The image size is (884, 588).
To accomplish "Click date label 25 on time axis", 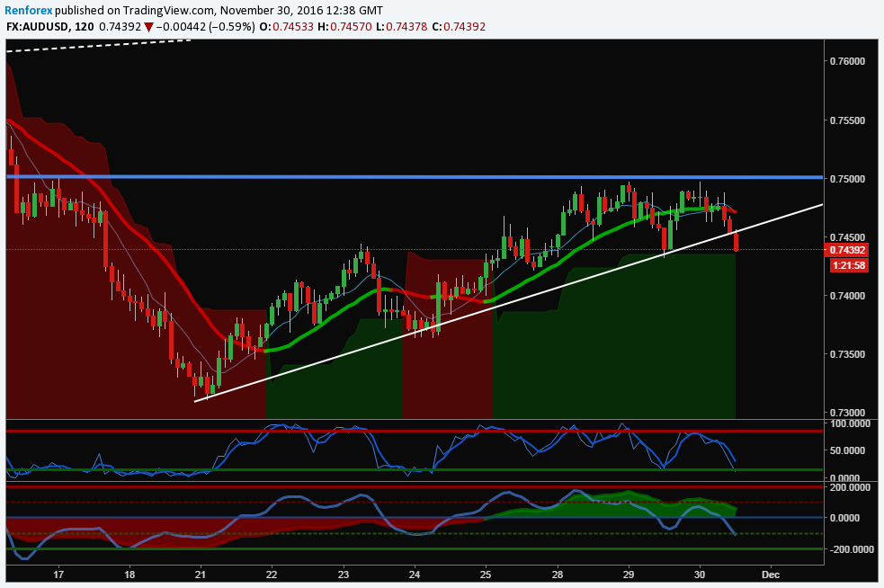I will [x=486, y=575].
